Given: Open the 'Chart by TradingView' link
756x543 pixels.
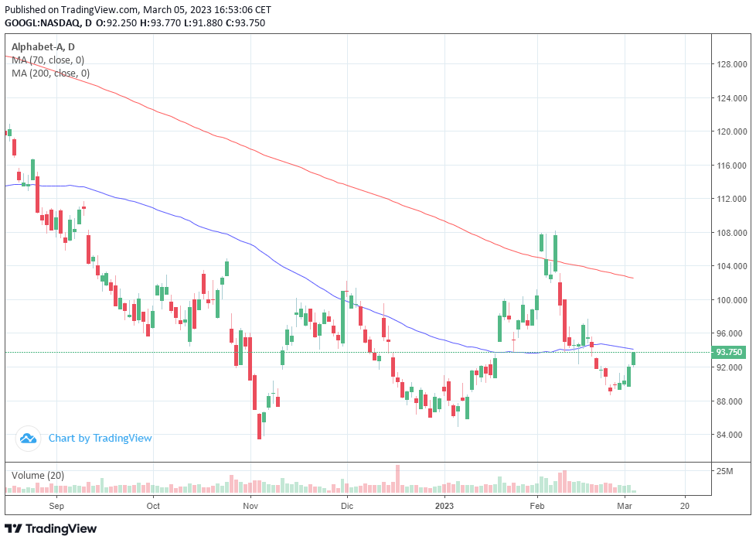Looking at the screenshot, I should [x=100, y=439].
